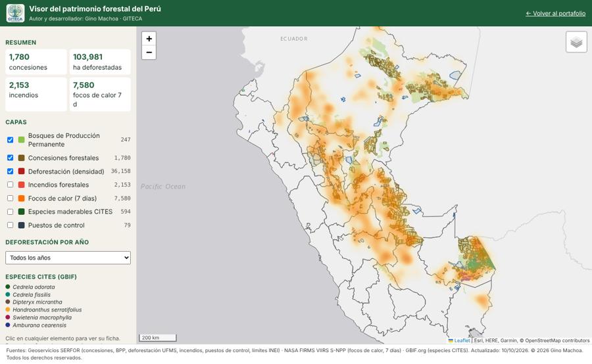Select the 103,981 ha deforestadas card
592x364 pixels.
point(100,62)
